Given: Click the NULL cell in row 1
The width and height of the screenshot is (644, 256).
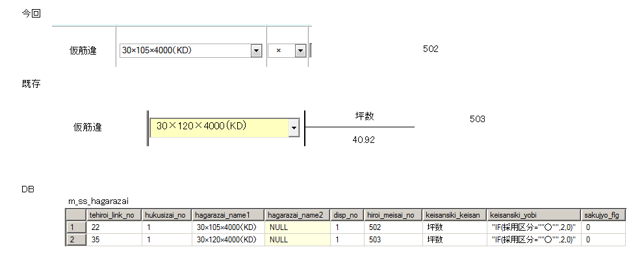Looking at the screenshot, I should click(298, 227).
